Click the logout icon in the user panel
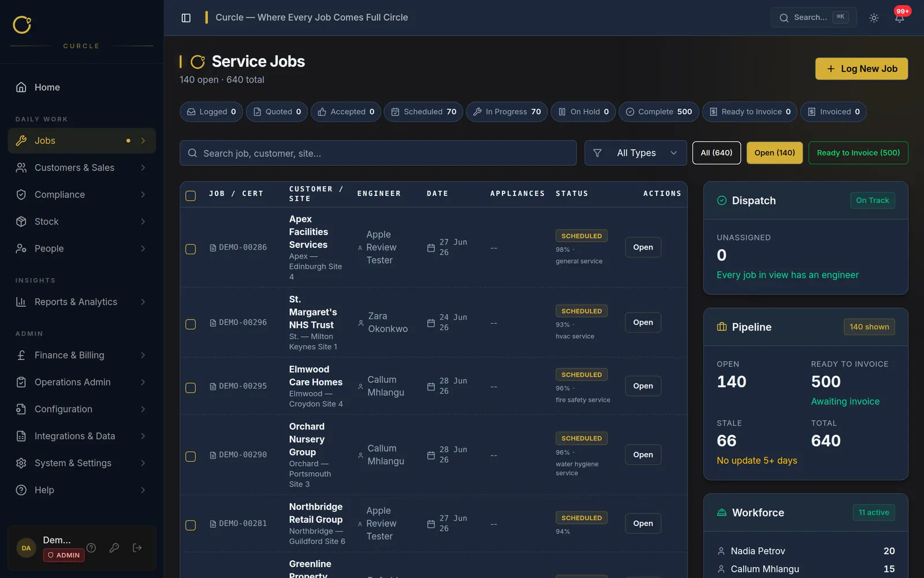The height and width of the screenshot is (578, 924). tap(137, 547)
